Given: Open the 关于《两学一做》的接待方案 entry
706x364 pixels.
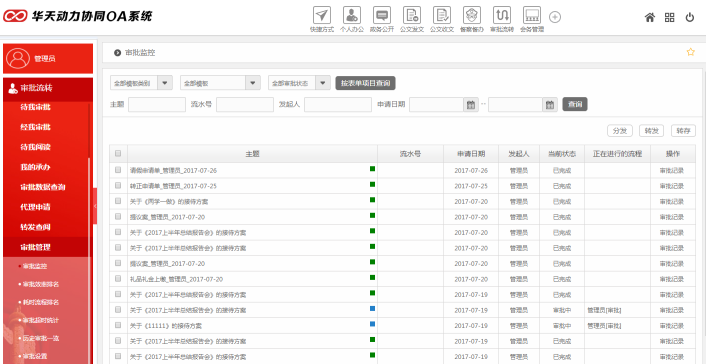Looking at the screenshot, I should point(169,202).
